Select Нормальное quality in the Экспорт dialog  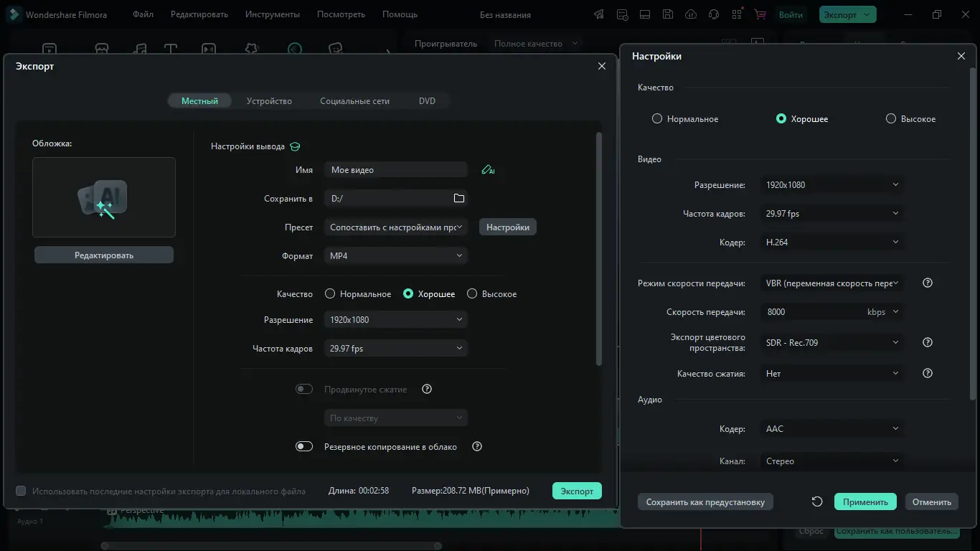click(358, 294)
